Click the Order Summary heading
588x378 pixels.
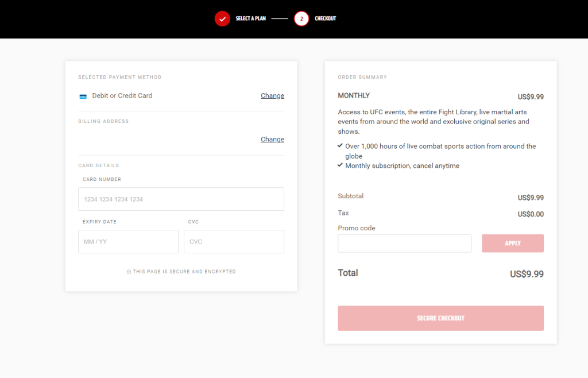pyautogui.click(x=362, y=77)
